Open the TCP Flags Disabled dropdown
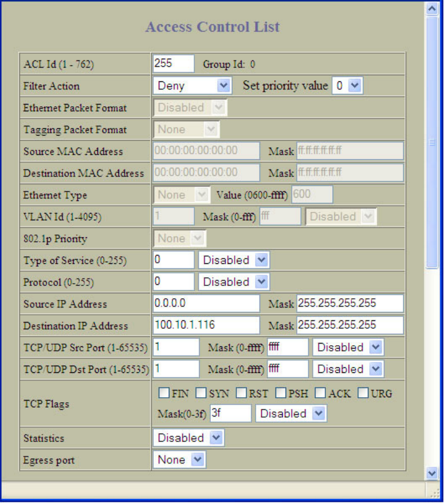 tap(291, 414)
